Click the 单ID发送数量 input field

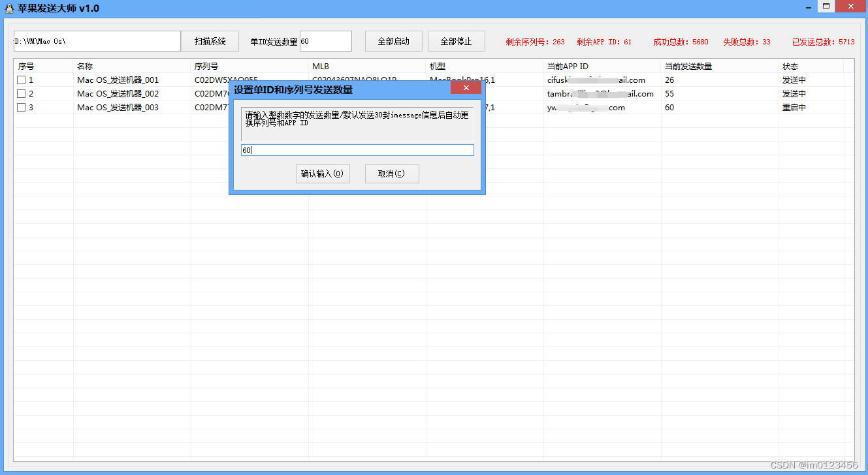(326, 41)
